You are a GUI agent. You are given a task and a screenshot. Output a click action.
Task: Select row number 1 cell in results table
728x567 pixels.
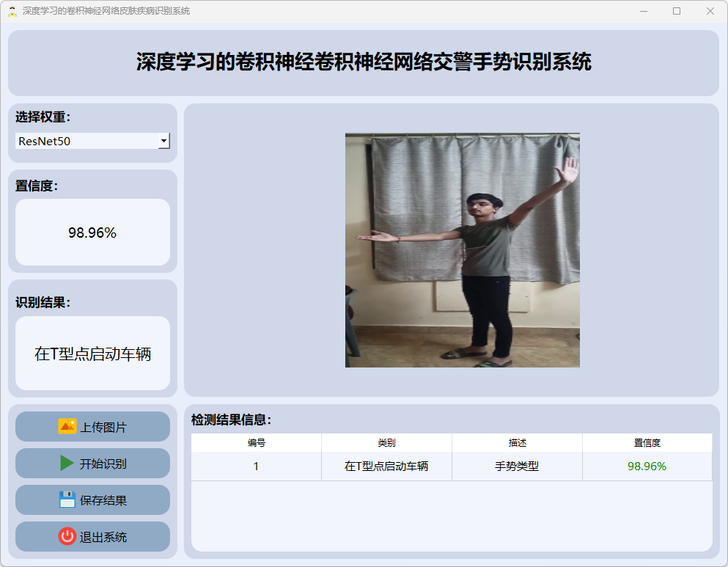[x=256, y=467]
